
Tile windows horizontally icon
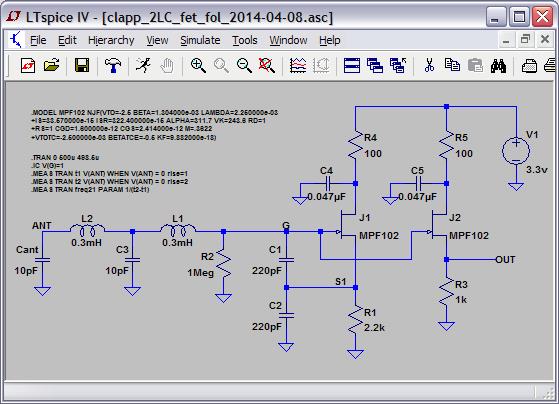(352, 66)
